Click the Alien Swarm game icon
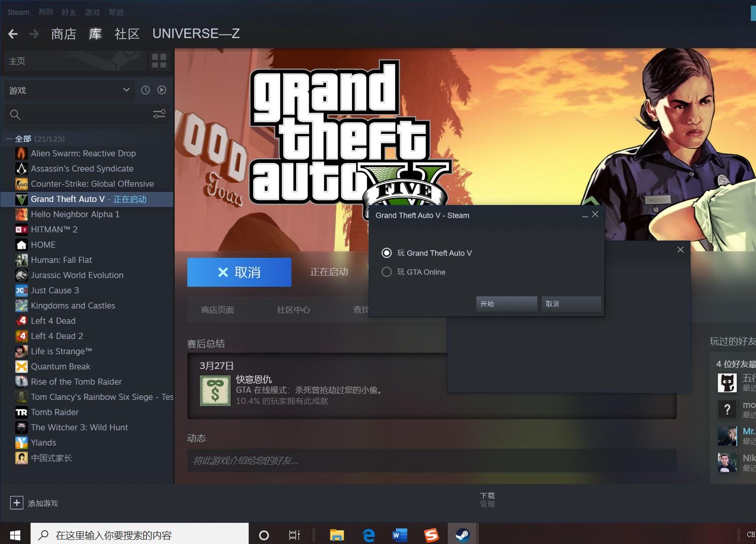The width and height of the screenshot is (756, 544). tap(21, 153)
